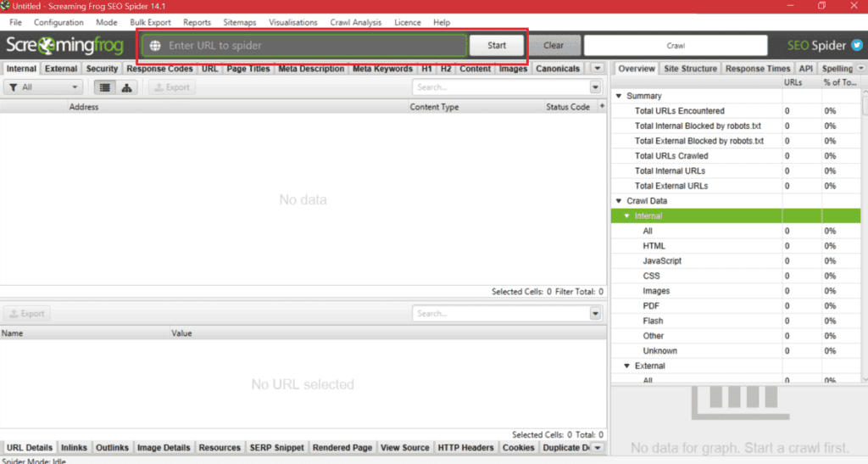Viewport: 868px width, 464px height.
Task: Open the Licence menu
Action: 408,23
